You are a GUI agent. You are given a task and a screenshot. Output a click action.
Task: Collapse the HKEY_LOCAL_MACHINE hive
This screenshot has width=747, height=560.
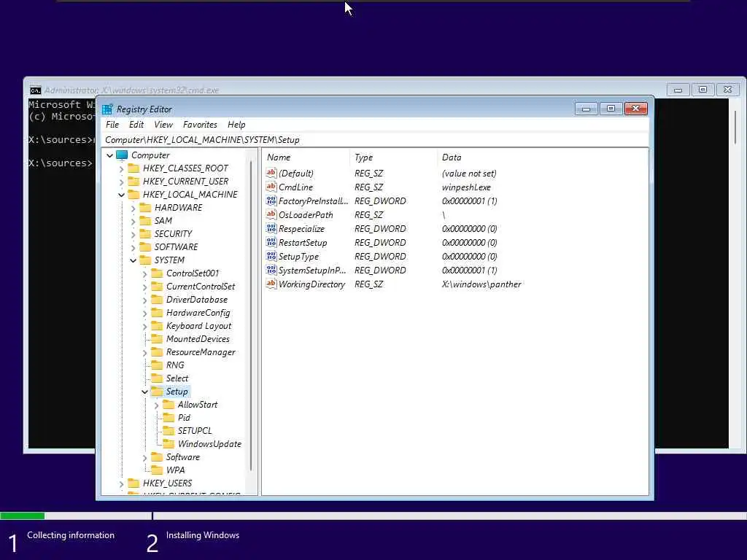point(122,195)
